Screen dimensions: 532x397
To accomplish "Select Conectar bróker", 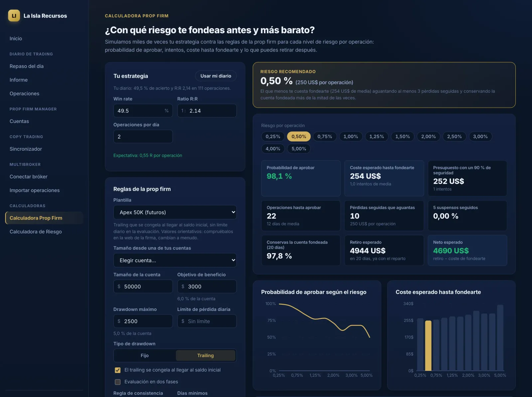I will [x=29, y=176].
